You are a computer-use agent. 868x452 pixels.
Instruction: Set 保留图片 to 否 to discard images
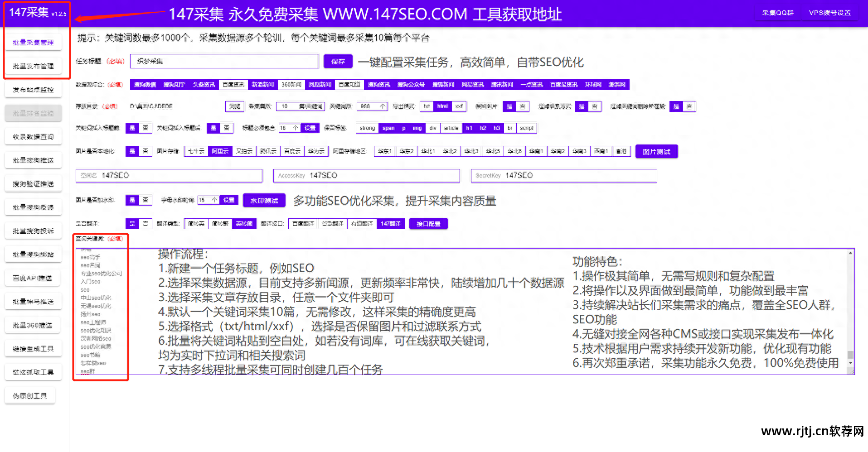(x=522, y=106)
